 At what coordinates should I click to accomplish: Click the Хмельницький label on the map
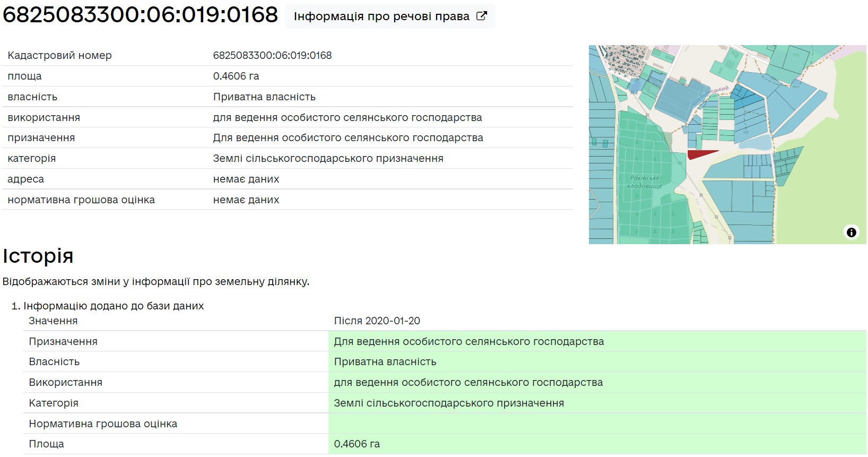pos(710,95)
